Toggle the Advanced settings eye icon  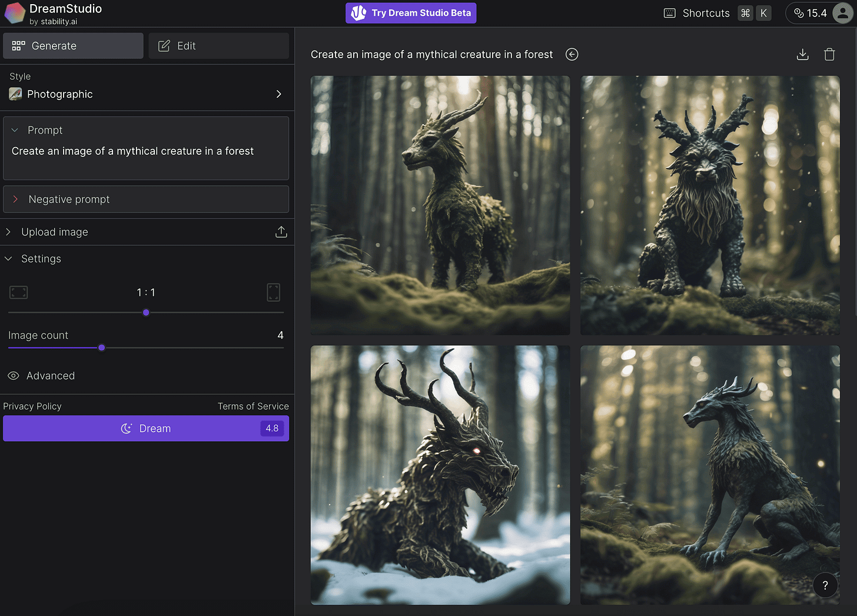13,375
